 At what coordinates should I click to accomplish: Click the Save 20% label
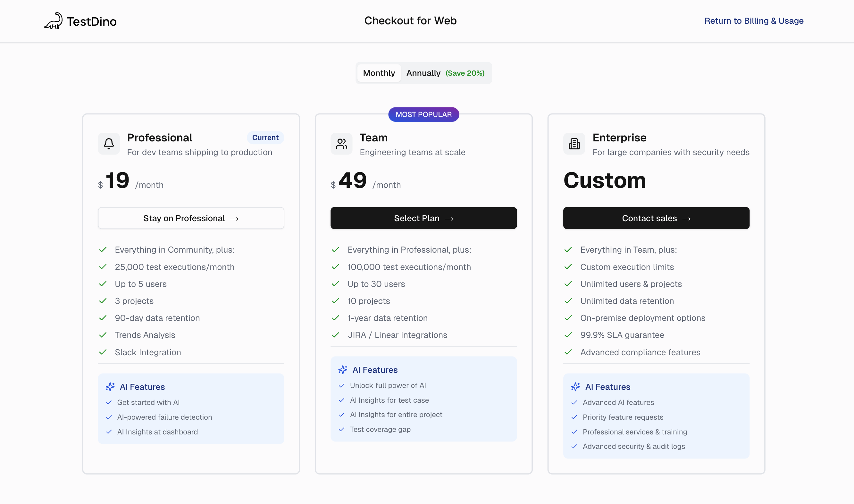point(465,73)
